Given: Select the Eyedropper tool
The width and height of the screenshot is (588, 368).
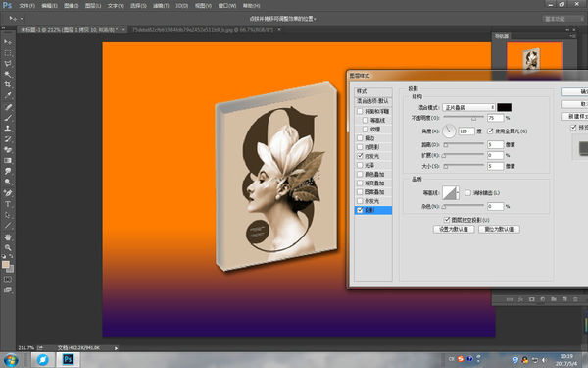Looking at the screenshot, I should (x=8, y=95).
